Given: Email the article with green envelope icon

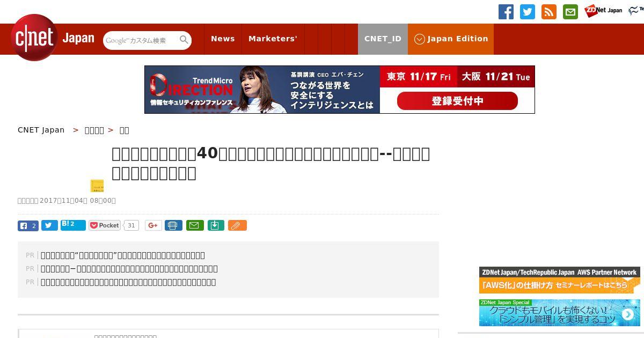Looking at the screenshot, I should point(195,225).
